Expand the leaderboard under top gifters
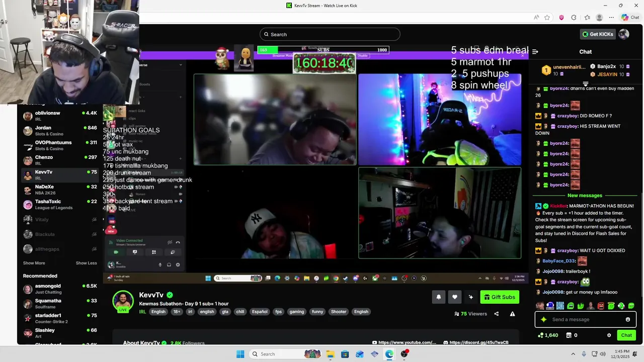This screenshot has height=362, width=644. pos(586,84)
